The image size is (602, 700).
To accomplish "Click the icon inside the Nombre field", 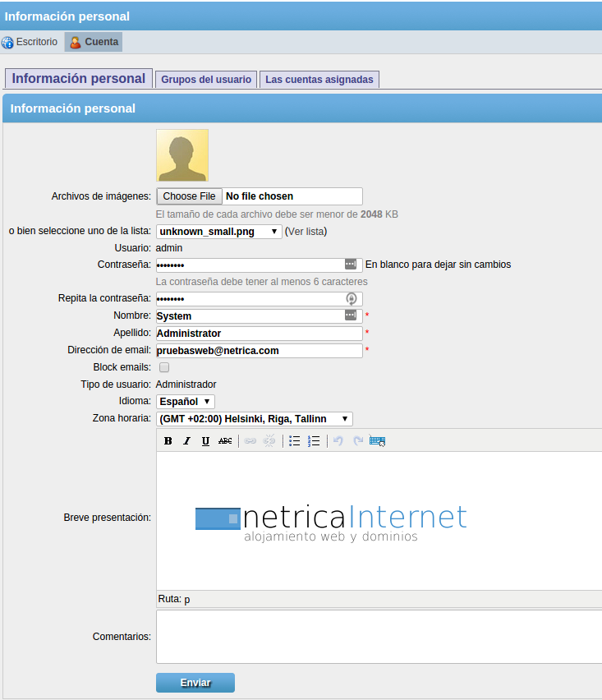I will point(351,315).
